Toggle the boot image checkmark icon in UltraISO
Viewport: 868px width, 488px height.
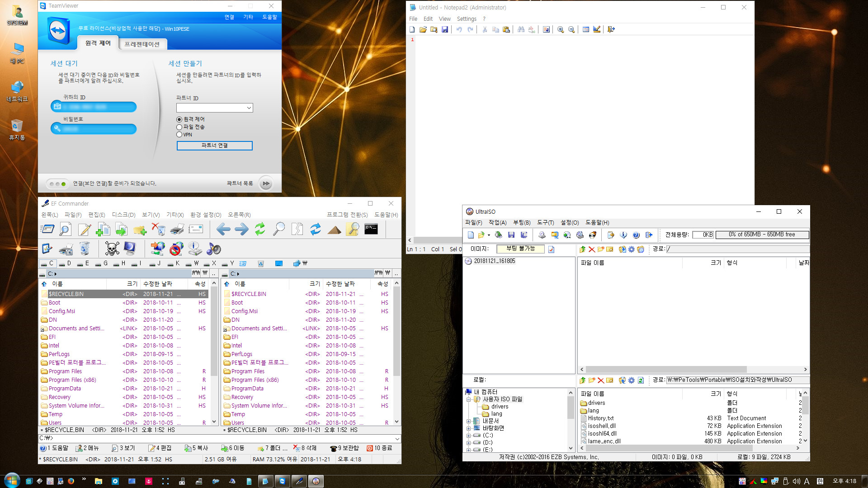click(551, 249)
